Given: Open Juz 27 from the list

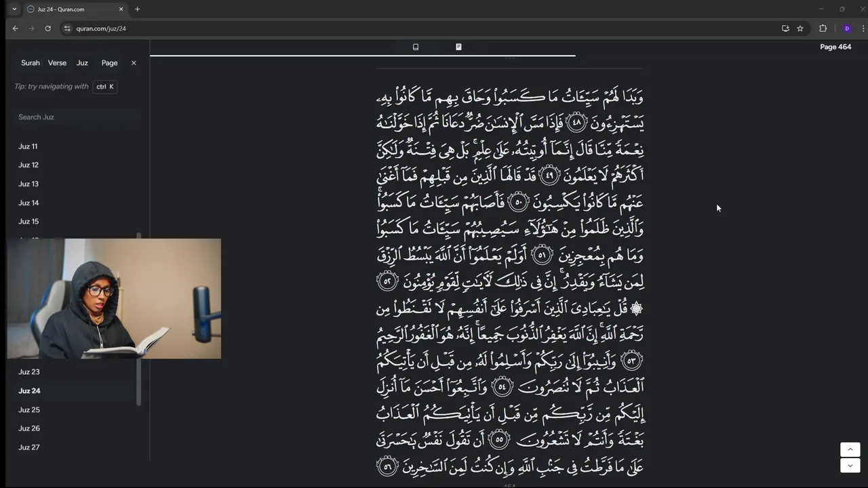Looking at the screenshot, I should [x=29, y=447].
